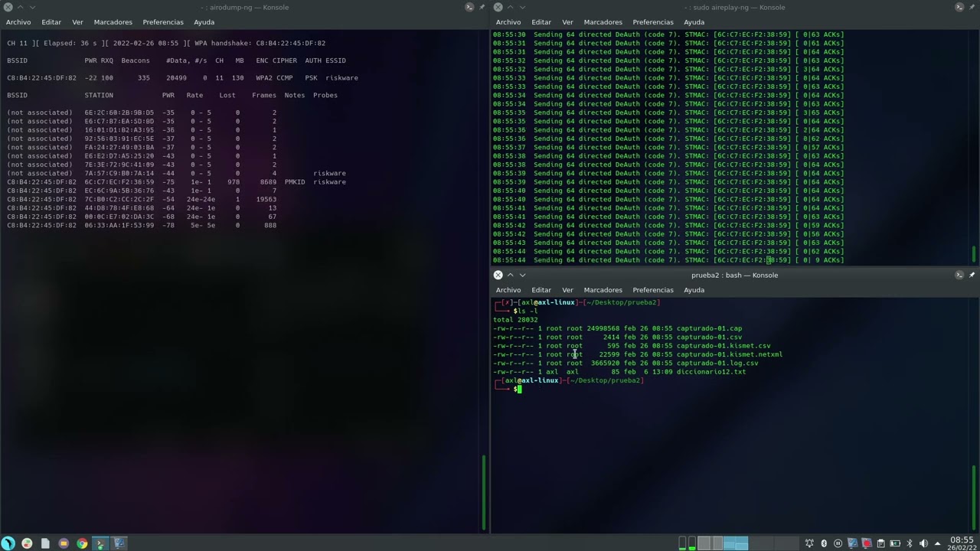980x551 pixels.
Task: Open the red-green round icon next to the launcher
Action: (x=27, y=543)
